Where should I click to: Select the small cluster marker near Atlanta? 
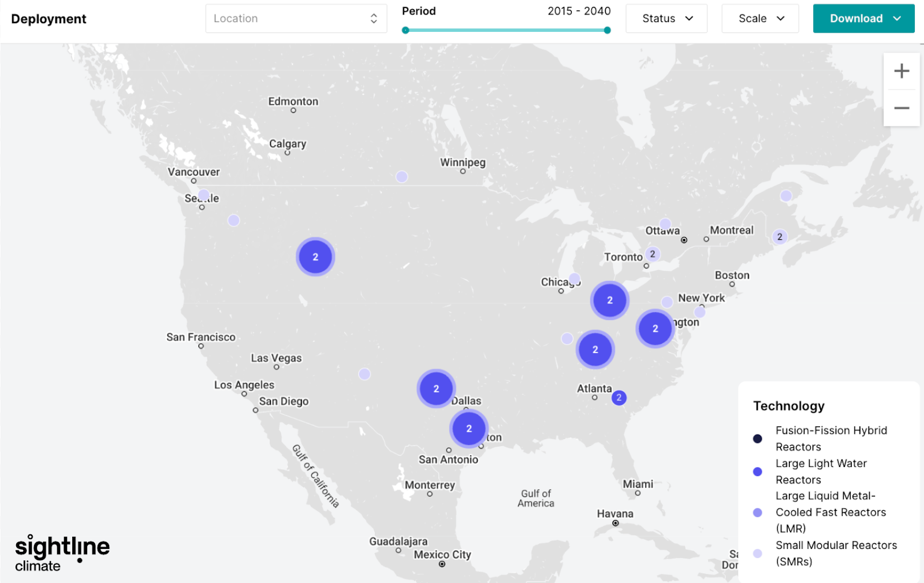[619, 398]
